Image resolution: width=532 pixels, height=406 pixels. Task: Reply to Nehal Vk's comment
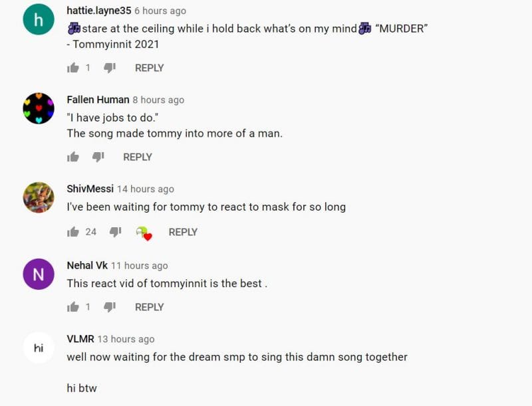coord(149,306)
